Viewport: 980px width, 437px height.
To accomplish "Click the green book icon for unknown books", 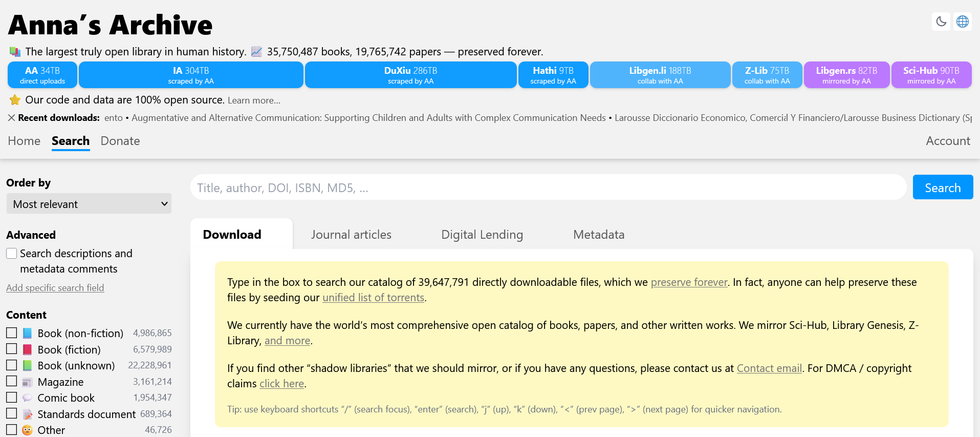I will coord(28,366).
